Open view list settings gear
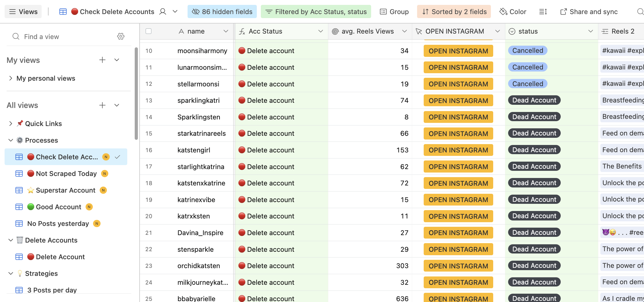The width and height of the screenshot is (644, 302). click(x=121, y=36)
